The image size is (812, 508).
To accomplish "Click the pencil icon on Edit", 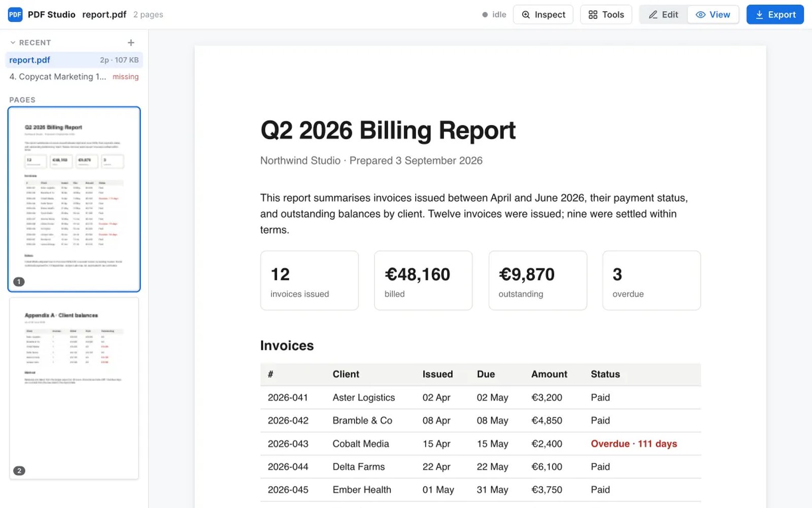I will (x=653, y=15).
